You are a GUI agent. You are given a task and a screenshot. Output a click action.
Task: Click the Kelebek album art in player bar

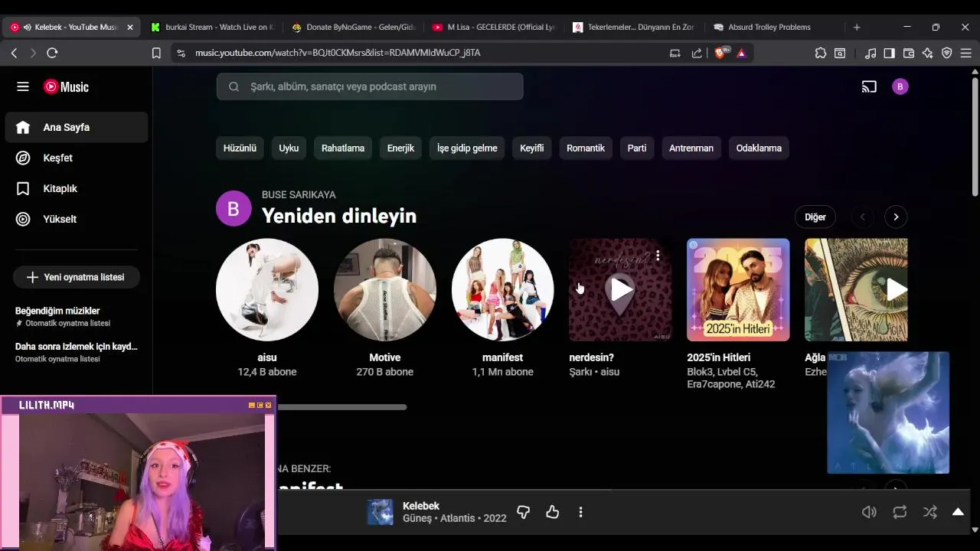point(381,512)
